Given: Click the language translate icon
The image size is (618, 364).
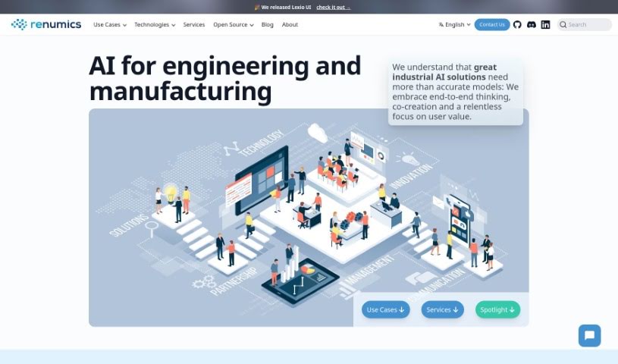Looking at the screenshot, I should (441, 24).
